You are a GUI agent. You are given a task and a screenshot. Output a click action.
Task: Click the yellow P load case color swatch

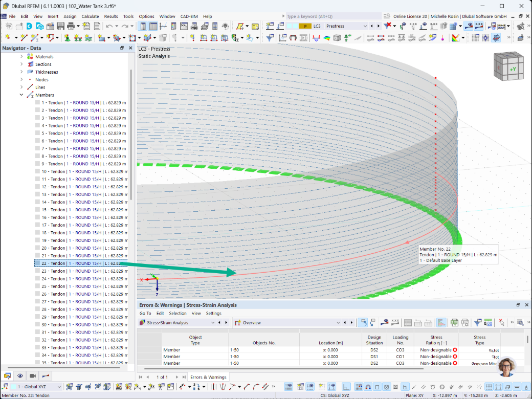(x=305, y=26)
